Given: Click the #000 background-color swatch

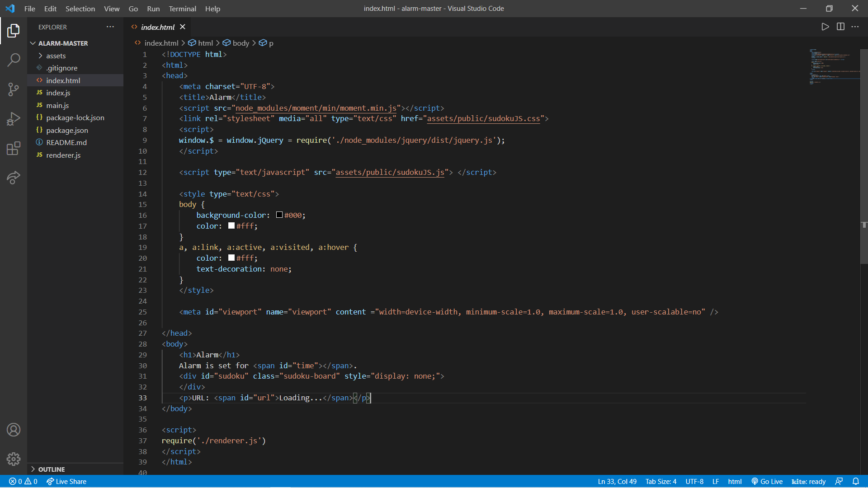Looking at the screenshot, I should click(279, 215).
